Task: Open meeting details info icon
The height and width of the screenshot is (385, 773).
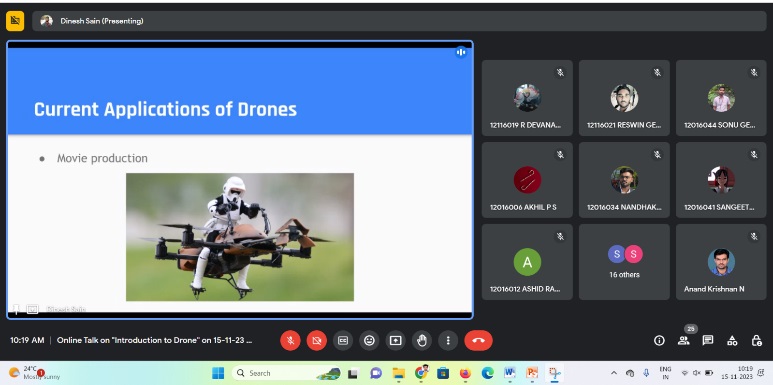Action: point(659,341)
